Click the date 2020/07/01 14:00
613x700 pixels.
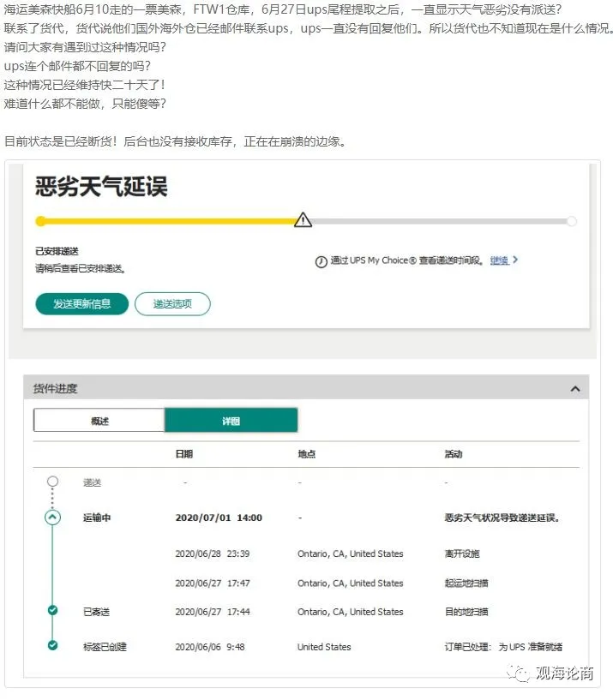[x=219, y=518]
